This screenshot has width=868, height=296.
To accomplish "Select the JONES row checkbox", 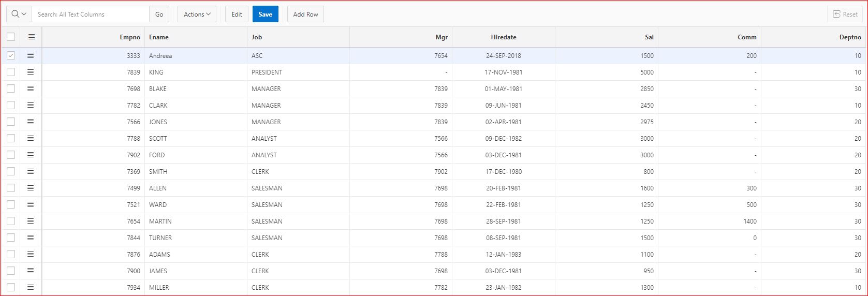I will [x=11, y=122].
